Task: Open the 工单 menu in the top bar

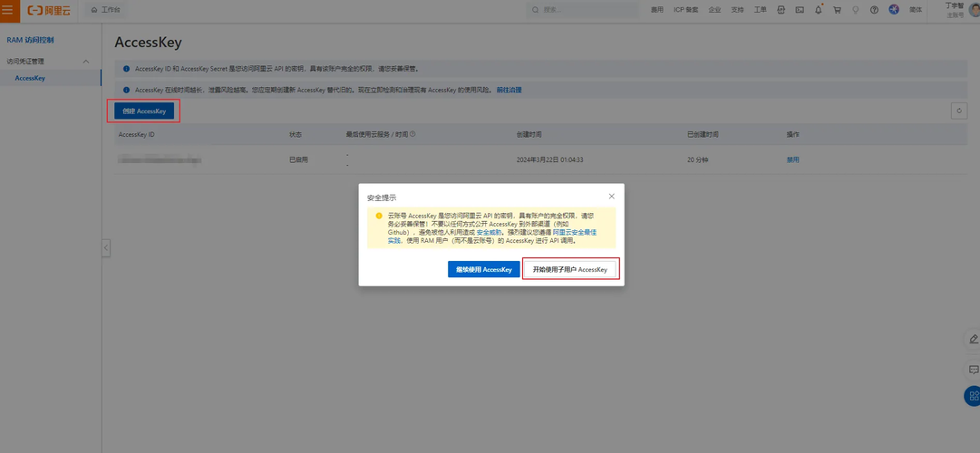Action: (760, 10)
